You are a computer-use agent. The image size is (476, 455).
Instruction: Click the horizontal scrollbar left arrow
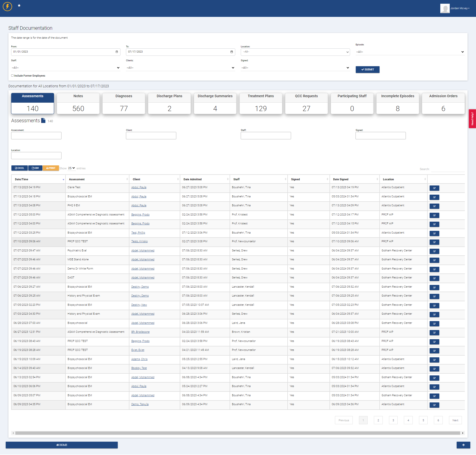[x=13, y=433]
